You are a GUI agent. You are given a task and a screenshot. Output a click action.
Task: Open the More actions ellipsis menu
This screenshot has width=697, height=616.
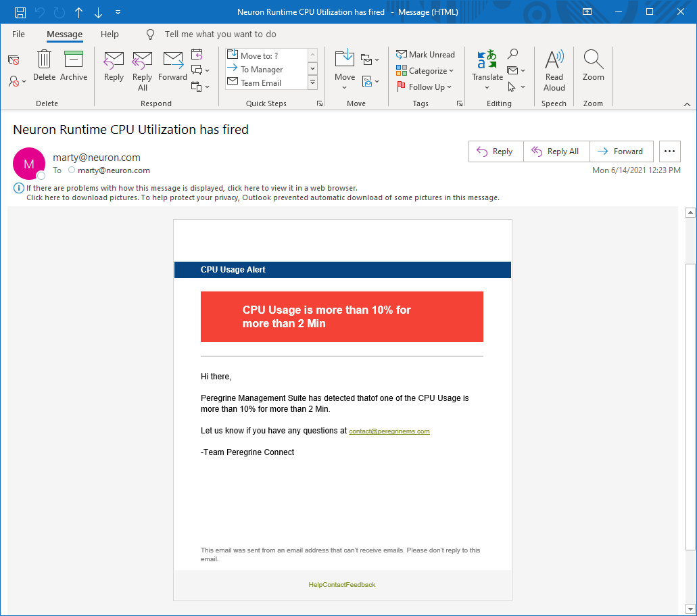(670, 151)
